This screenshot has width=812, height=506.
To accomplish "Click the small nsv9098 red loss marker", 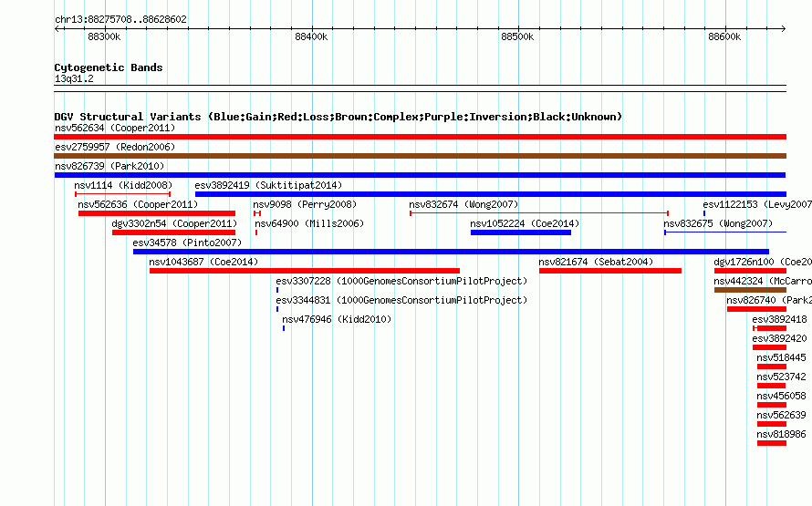I will (257, 213).
